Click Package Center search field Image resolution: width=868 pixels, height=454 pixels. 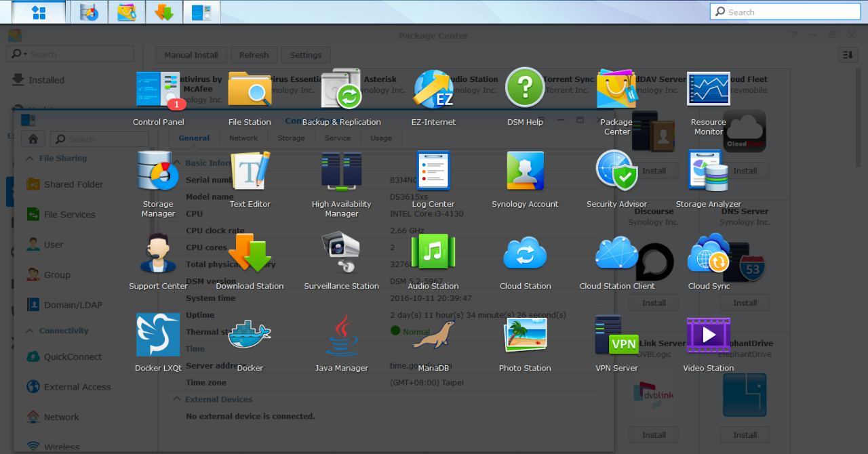71,54
